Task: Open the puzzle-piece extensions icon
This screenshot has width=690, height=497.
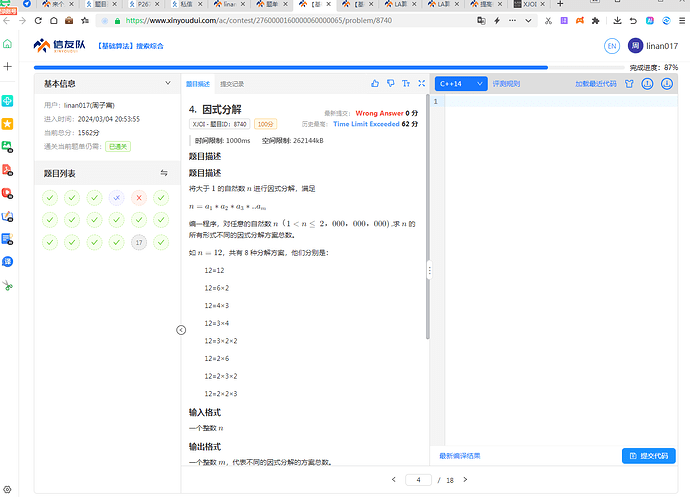Action: 595,21
